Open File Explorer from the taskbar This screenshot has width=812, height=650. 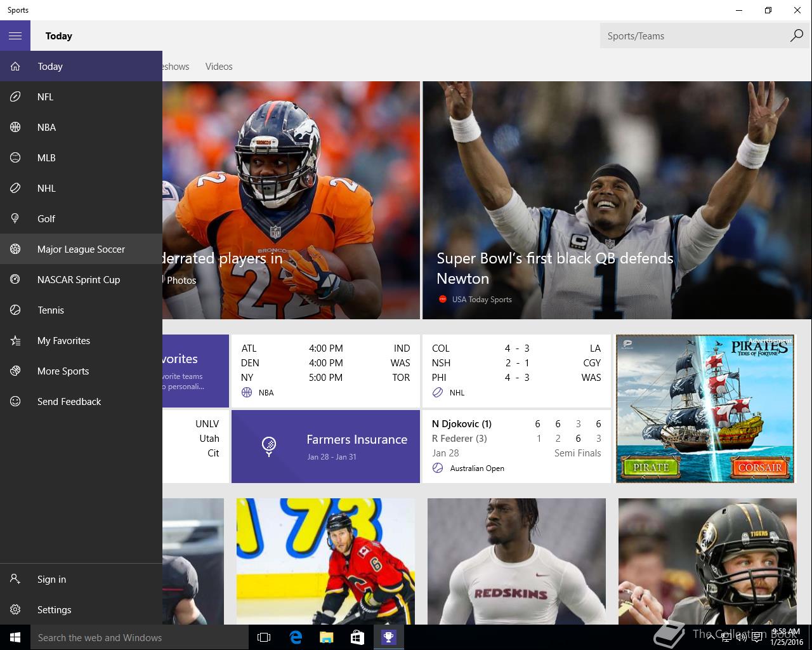point(326,637)
